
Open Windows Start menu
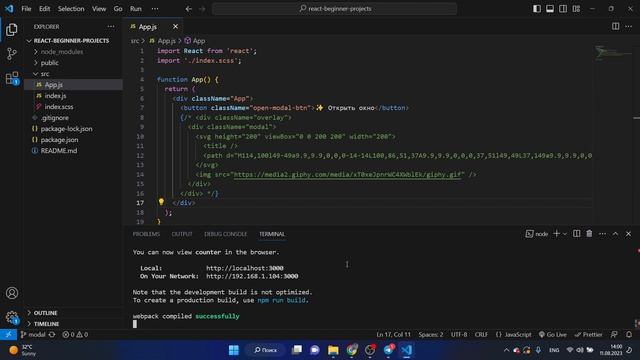pyautogui.click(x=234, y=350)
